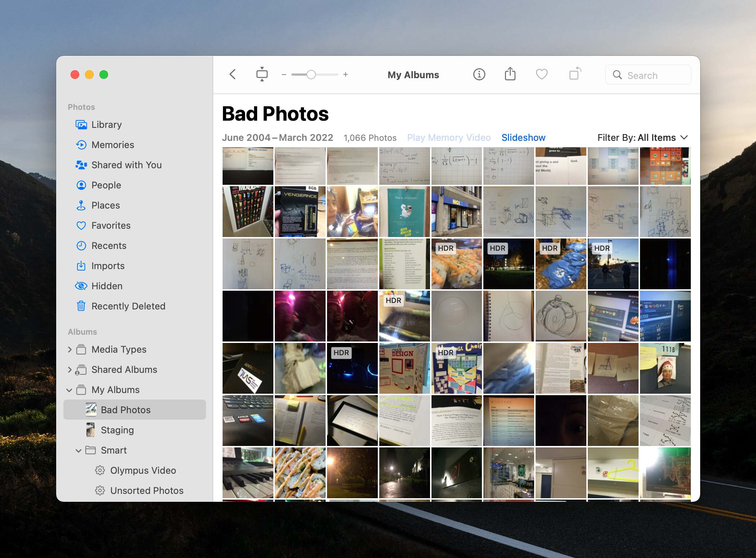Click Play Memory Video link
The height and width of the screenshot is (558, 756).
[449, 137]
